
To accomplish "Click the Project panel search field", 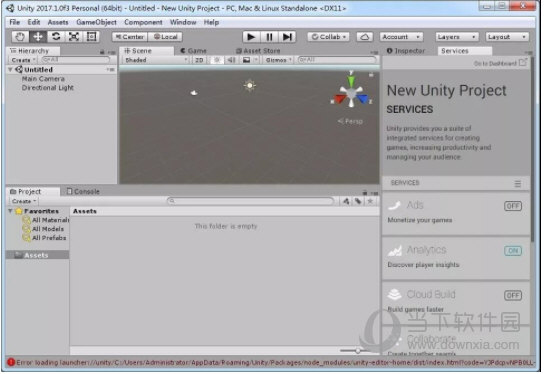I will click(x=250, y=201).
